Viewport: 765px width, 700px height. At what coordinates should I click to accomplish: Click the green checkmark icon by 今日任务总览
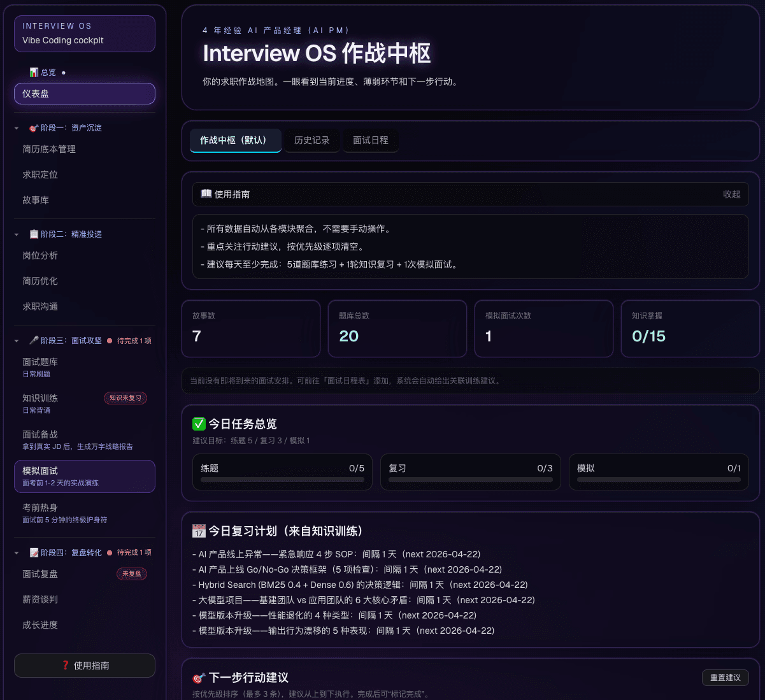(199, 424)
